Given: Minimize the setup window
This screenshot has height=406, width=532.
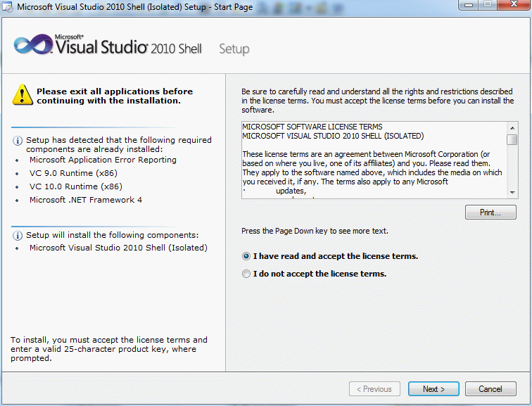Looking at the screenshot, I should coord(469,5).
